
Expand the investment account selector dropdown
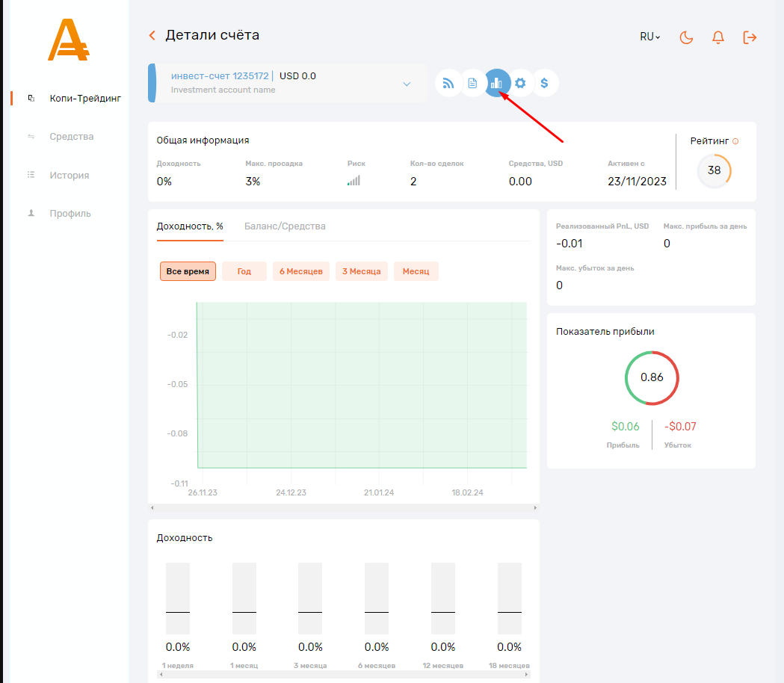(x=407, y=84)
